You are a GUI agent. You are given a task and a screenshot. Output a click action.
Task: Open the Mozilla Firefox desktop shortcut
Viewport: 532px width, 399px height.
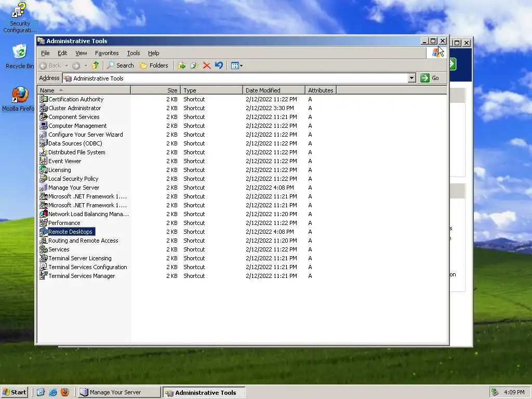(x=19, y=99)
